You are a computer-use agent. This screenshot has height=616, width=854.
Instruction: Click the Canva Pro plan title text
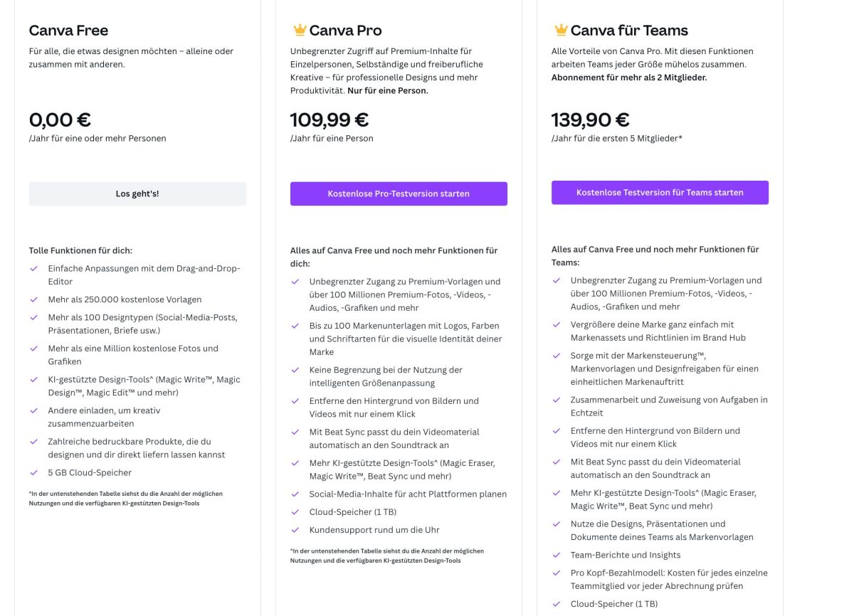point(345,31)
